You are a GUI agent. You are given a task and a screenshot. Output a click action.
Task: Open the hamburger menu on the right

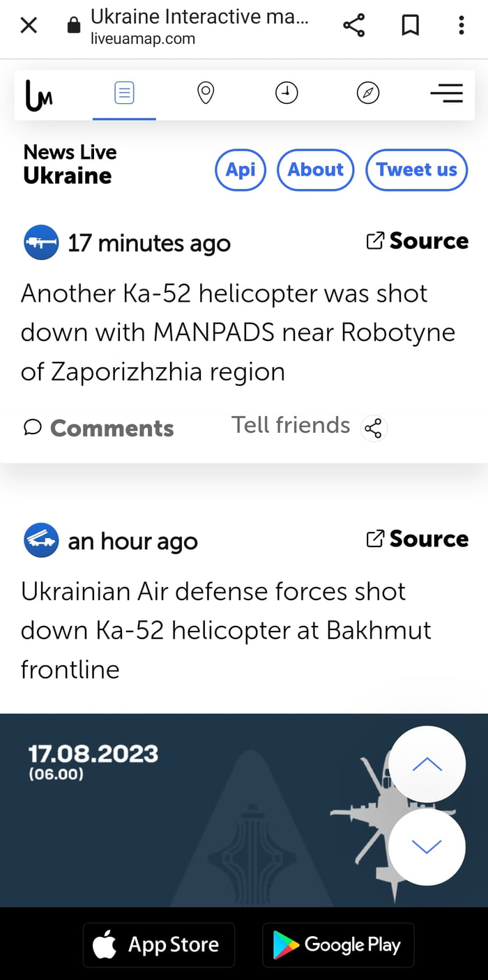point(447,92)
